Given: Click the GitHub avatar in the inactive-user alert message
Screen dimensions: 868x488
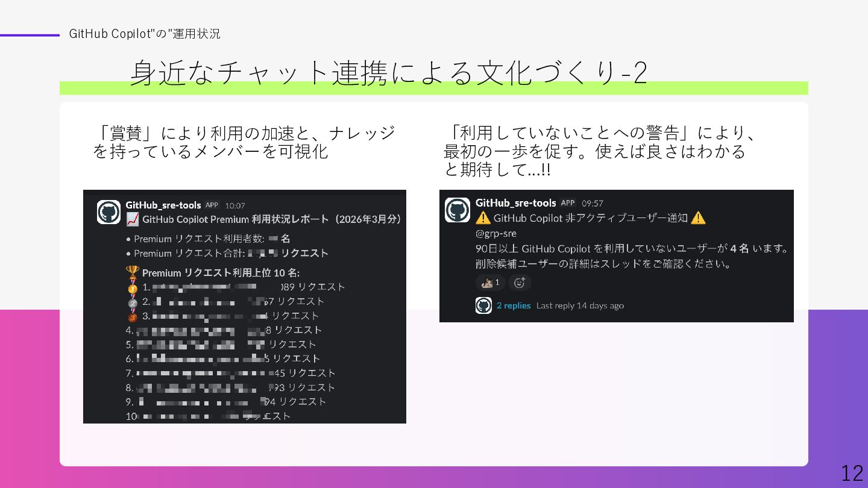Looking at the screenshot, I should pos(458,210).
